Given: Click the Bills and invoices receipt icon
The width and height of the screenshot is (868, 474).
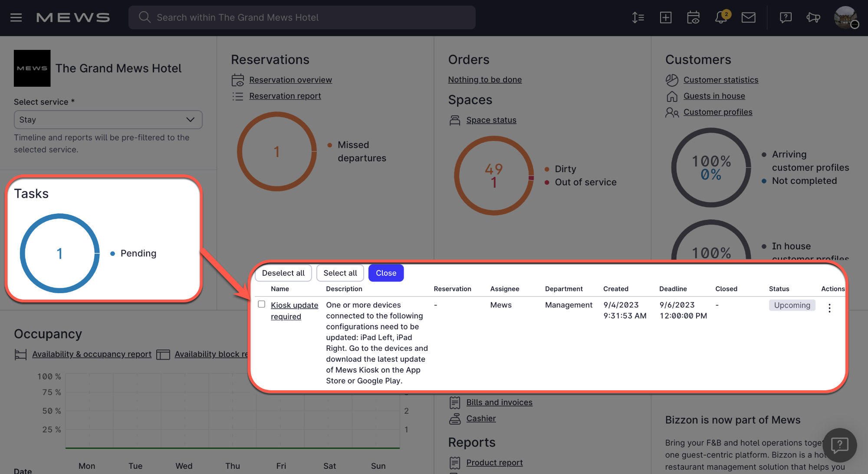Looking at the screenshot, I should 455,402.
